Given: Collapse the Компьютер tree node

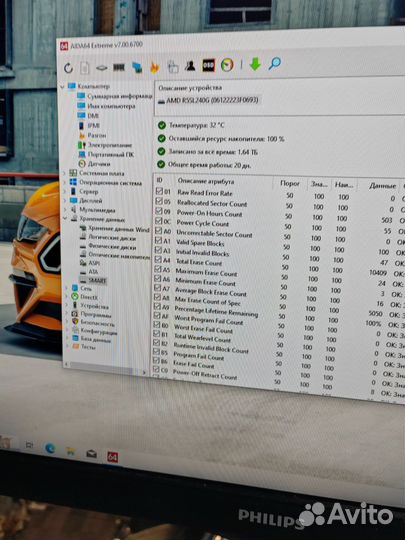Looking at the screenshot, I should [62, 87].
